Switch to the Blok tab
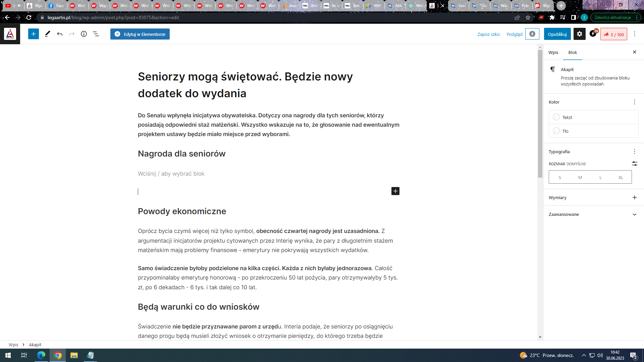 pyautogui.click(x=573, y=52)
